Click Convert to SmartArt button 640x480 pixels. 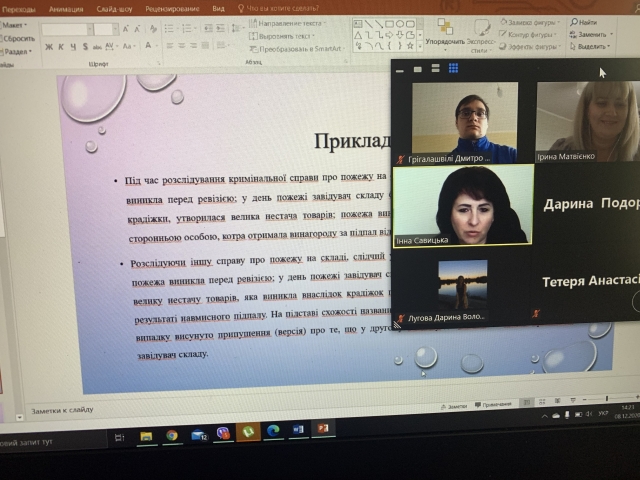coord(290,47)
